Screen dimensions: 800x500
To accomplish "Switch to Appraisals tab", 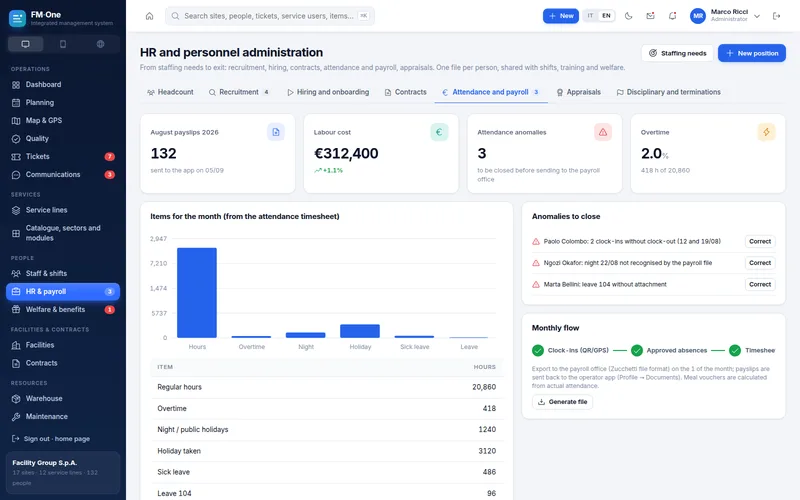I will point(579,92).
